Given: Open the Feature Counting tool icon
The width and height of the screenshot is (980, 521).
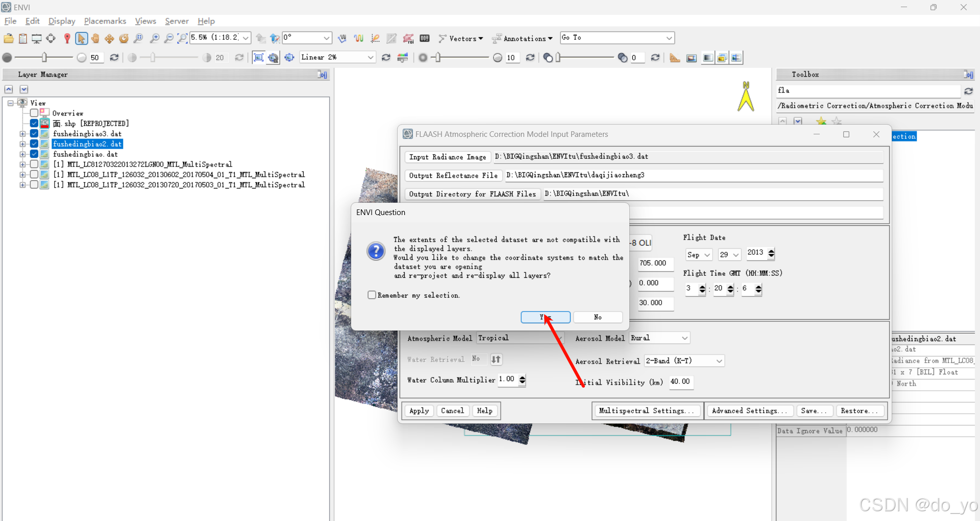Looking at the screenshot, I should (424, 38).
